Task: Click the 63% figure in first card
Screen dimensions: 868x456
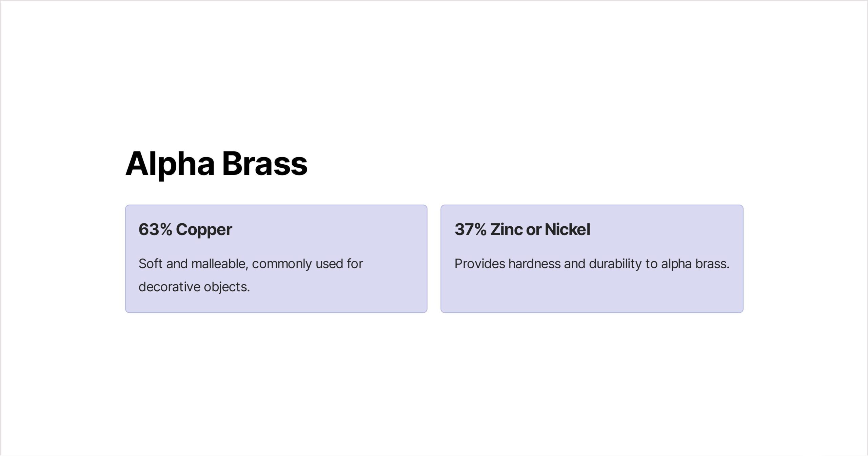Action: pos(155,229)
